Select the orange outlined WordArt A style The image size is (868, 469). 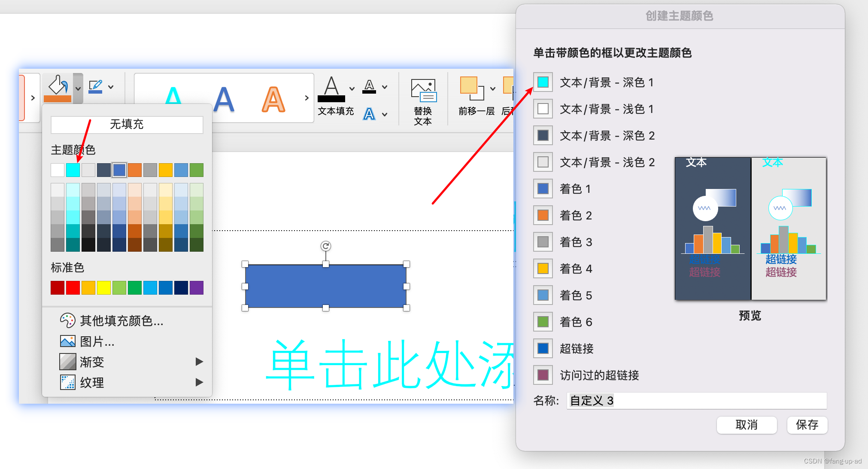pos(273,100)
